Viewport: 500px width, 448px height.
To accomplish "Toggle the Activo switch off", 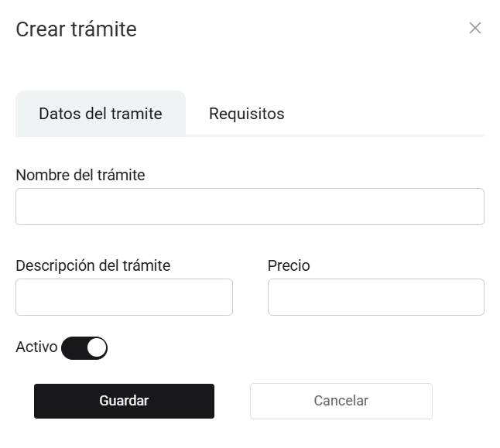I will [84, 348].
